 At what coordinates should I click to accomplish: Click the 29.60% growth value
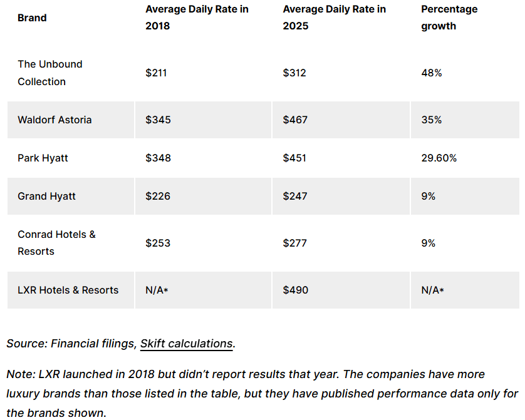pos(439,158)
